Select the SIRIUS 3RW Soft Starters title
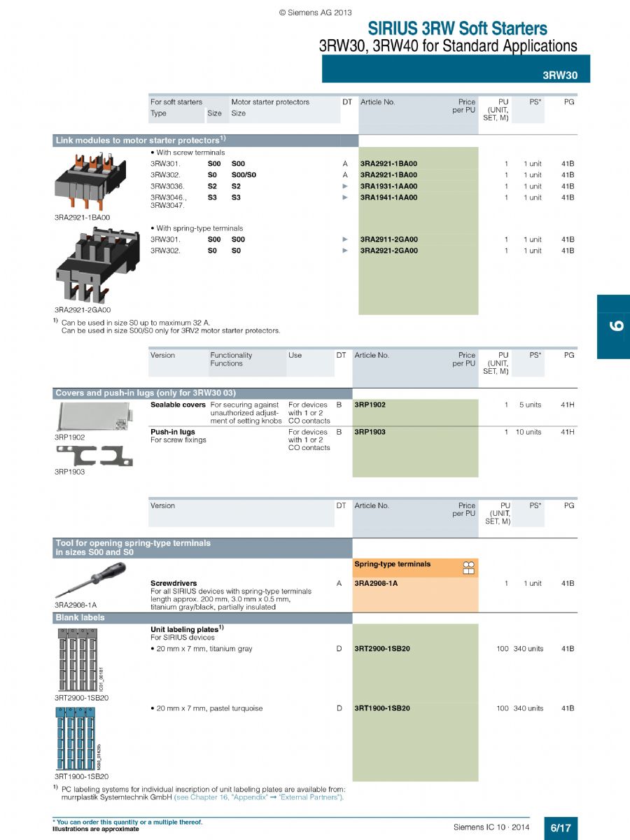The image size is (630, 840). [x=458, y=29]
